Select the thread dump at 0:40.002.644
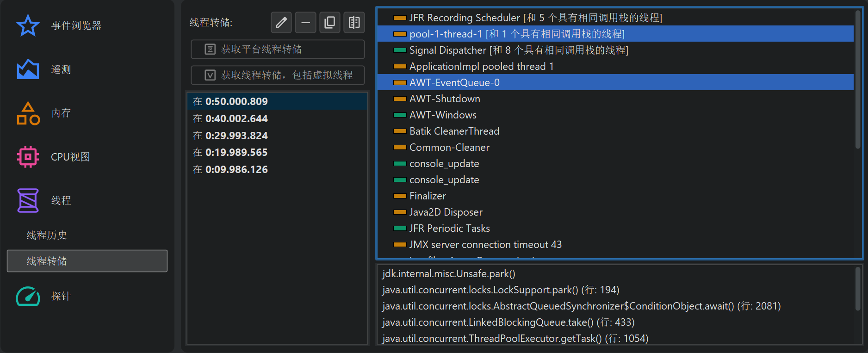868x353 pixels. click(x=236, y=118)
